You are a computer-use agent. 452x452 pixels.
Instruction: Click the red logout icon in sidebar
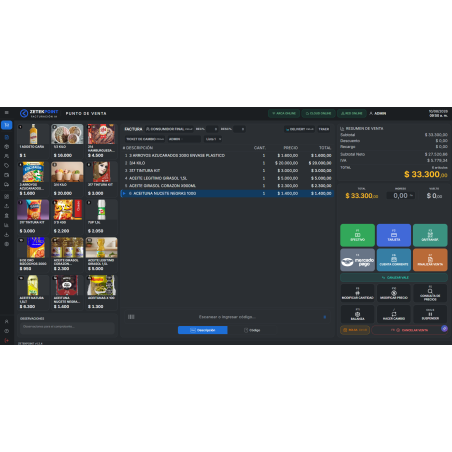(x=6, y=340)
